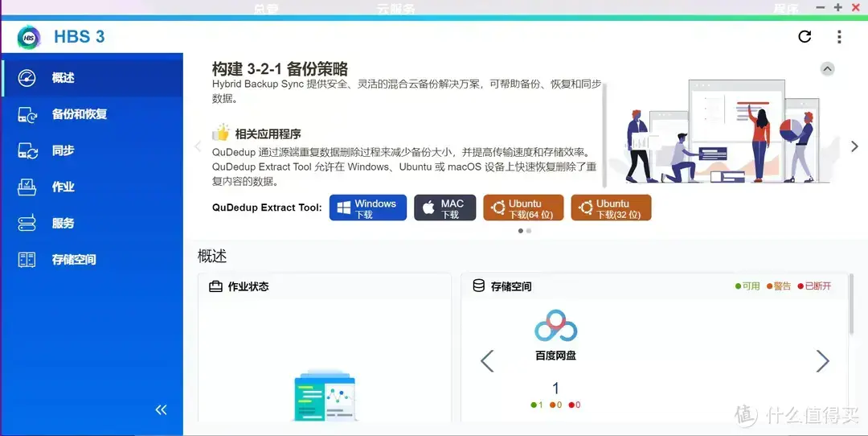Viewport: 868px width, 436px height.
Task: Go to the 同步 sync section
Action: (92, 150)
